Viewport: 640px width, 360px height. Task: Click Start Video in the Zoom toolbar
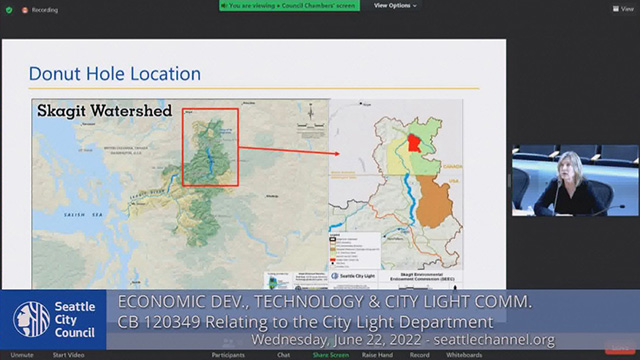[68, 355]
